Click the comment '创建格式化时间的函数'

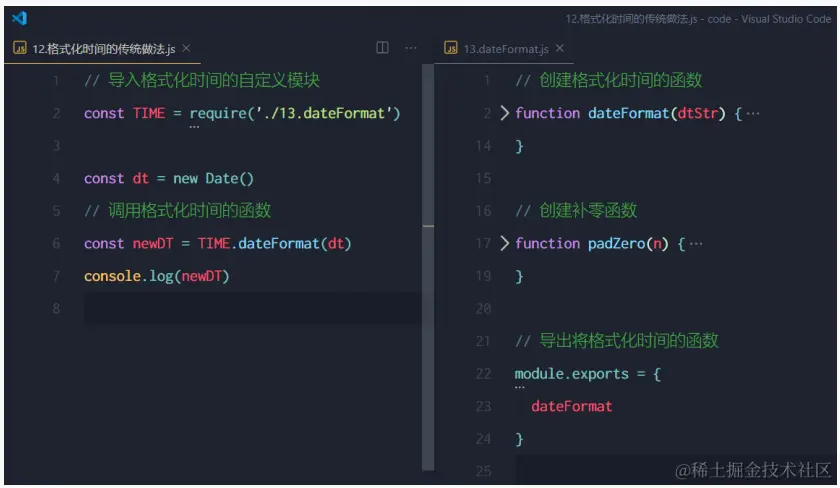(x=620, y=80)
